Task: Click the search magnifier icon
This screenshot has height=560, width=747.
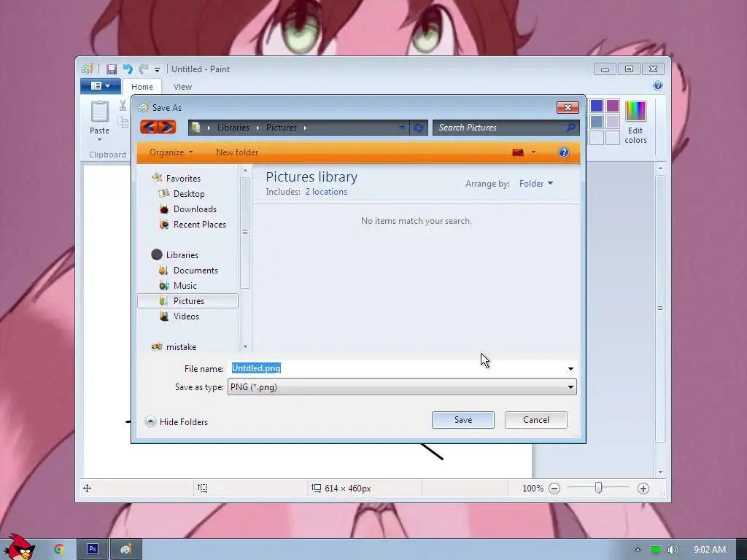Action: [570, 128]
